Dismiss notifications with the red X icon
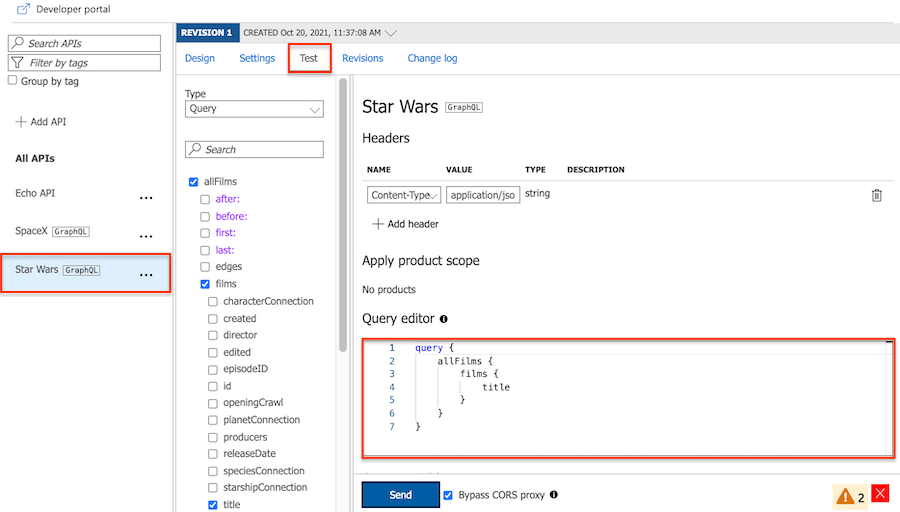This screenshot has width=900, height=512. tap(880, 493)
